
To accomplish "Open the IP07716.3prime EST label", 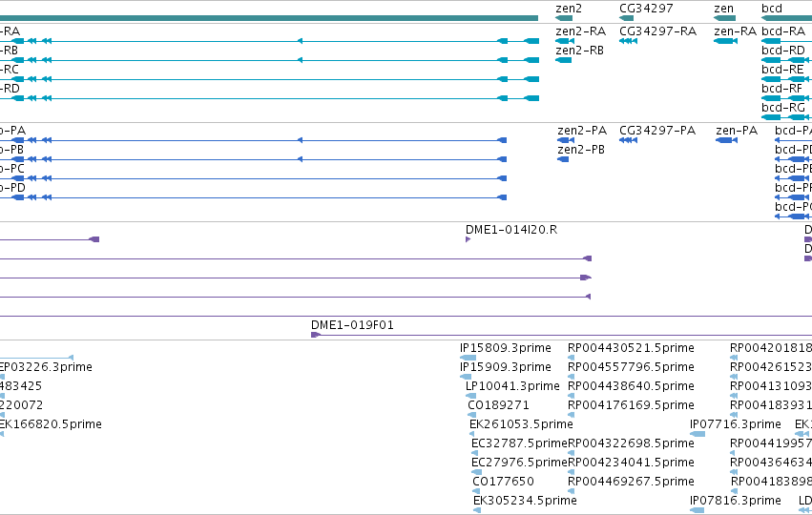I will pyautogui.click(x=736, y=424).
